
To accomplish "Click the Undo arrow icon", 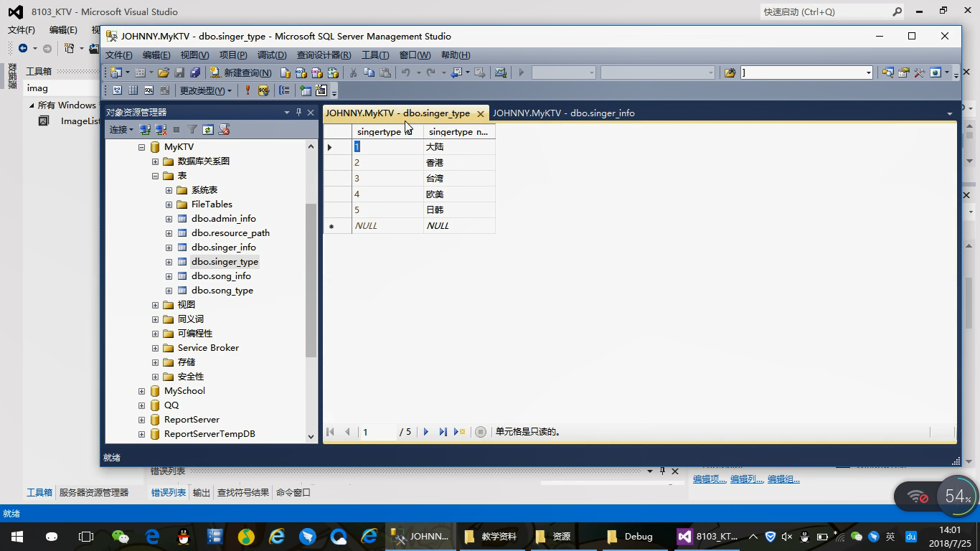I will point(405,72).
